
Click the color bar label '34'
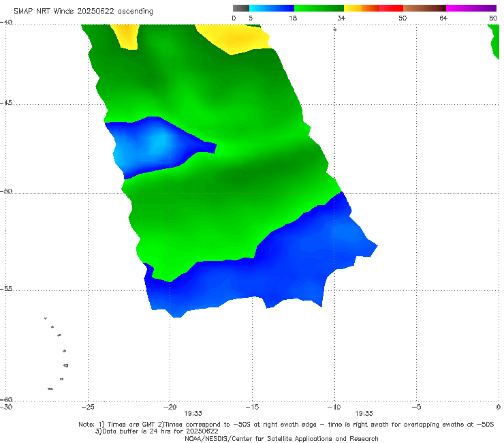point(341,18)
